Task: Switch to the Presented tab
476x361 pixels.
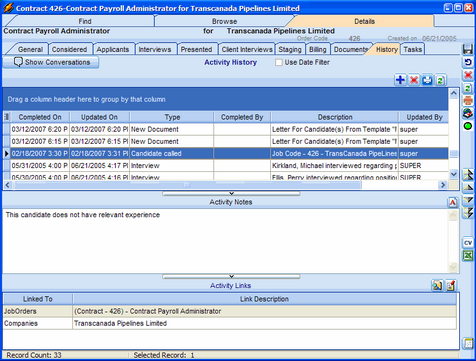Action: pos(196,49)
